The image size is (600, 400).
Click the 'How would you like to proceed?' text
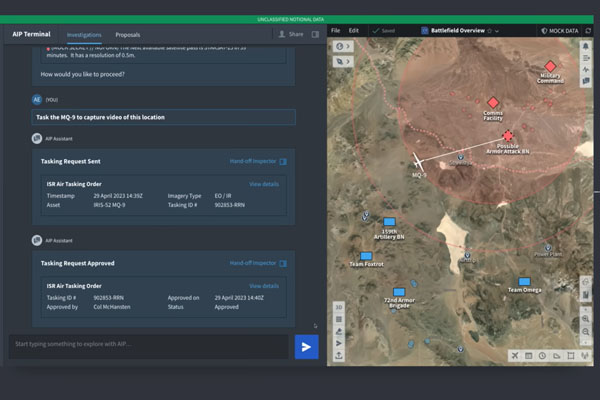tap(83, 74)
